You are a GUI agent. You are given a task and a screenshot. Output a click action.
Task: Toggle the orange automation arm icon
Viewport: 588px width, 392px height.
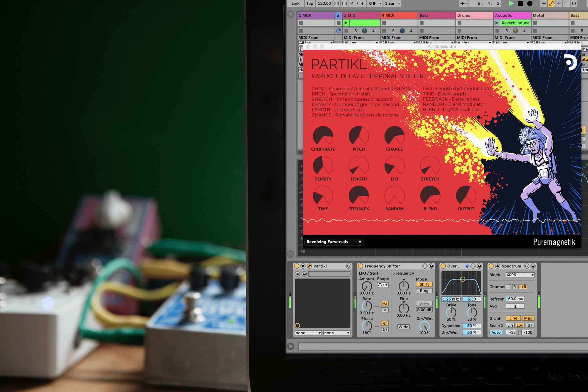click(x=551, y=4)
